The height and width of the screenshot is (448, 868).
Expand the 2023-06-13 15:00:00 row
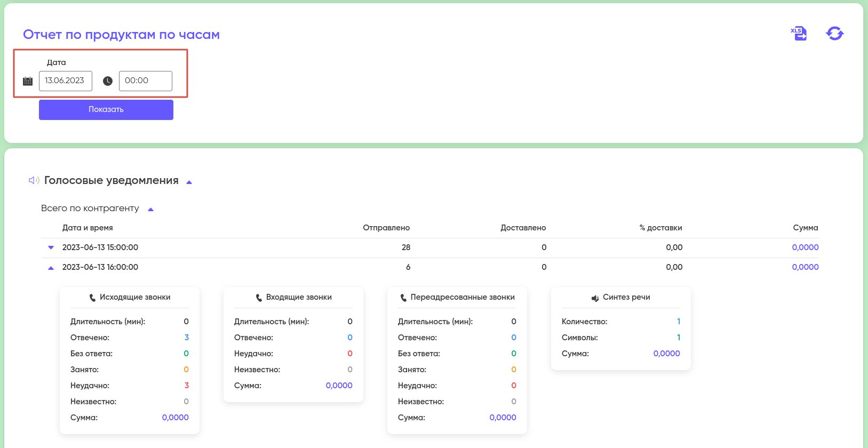pos(51,247)
